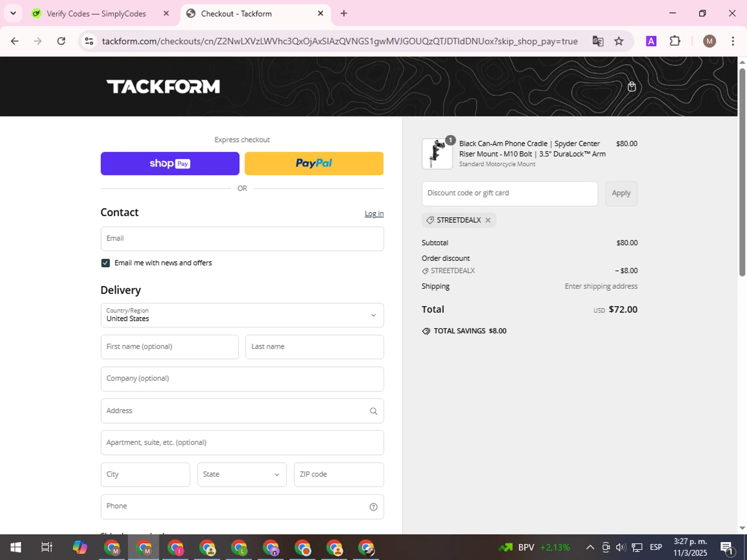Focus the Company (optional) field
747x560 pixels.
coord(242,379)
